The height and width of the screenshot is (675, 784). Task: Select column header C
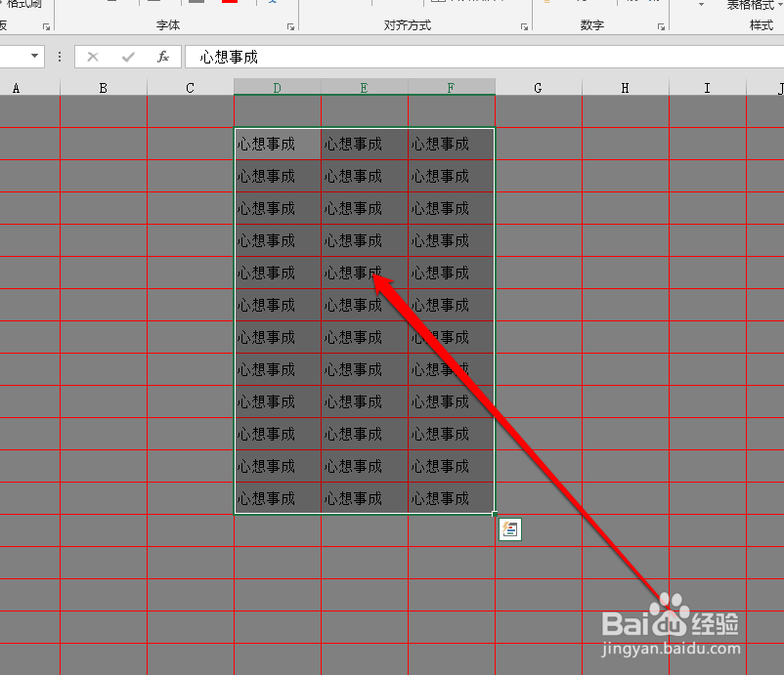[190, 88]
